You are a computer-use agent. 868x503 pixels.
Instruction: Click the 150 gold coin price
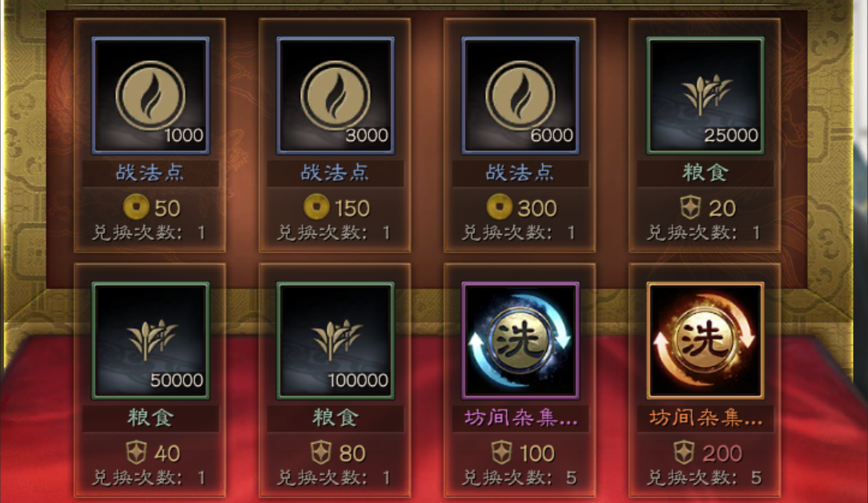[x=336, y=207]
